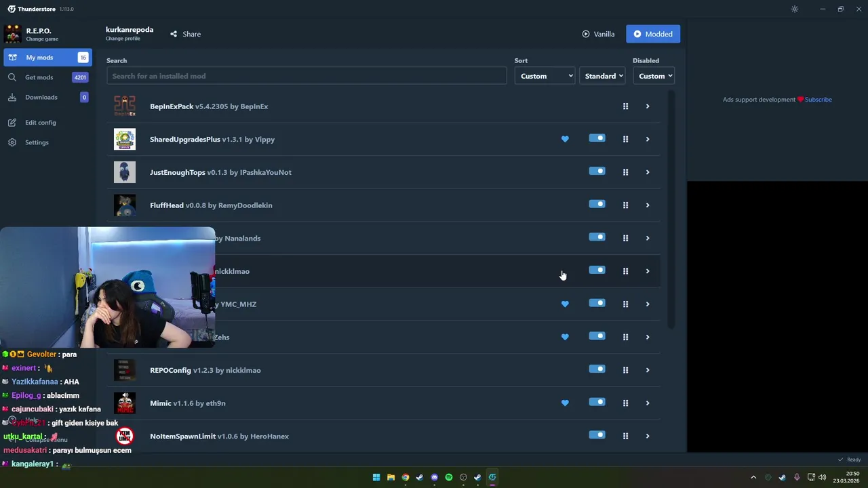Open the Disabled dropdown set to Custom
868x488 pixels.
pyautogui.click(x=654, y=76)
